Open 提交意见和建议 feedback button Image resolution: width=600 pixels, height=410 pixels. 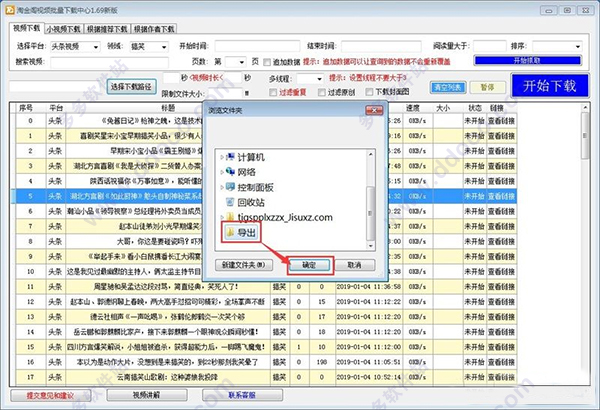tap(50, 395)
